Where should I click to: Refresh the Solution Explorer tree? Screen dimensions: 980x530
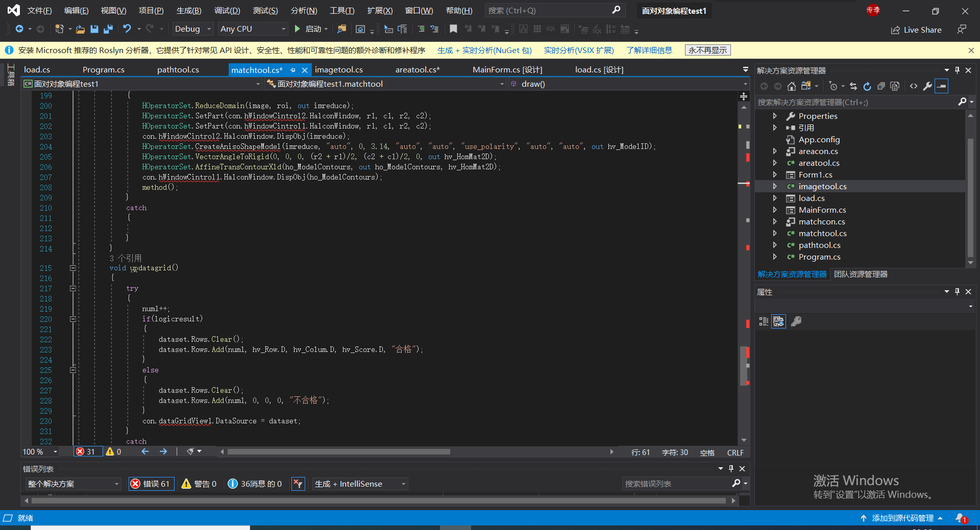(x=867, y=86)
